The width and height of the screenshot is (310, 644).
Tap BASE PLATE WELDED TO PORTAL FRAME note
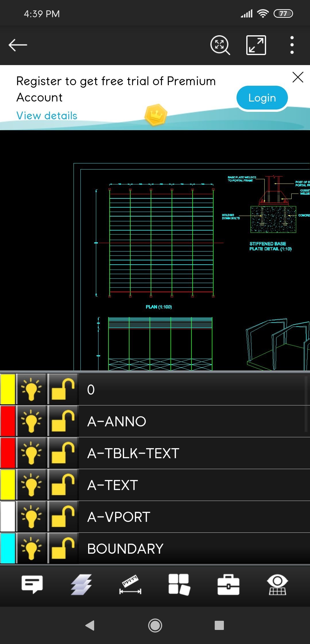tap(242, 179)
